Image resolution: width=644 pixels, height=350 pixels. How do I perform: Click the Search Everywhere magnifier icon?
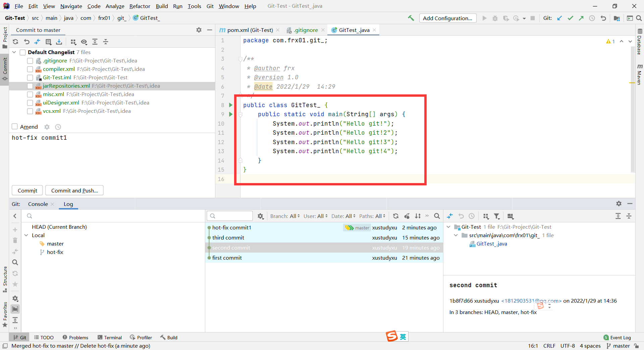coord(639,18)
